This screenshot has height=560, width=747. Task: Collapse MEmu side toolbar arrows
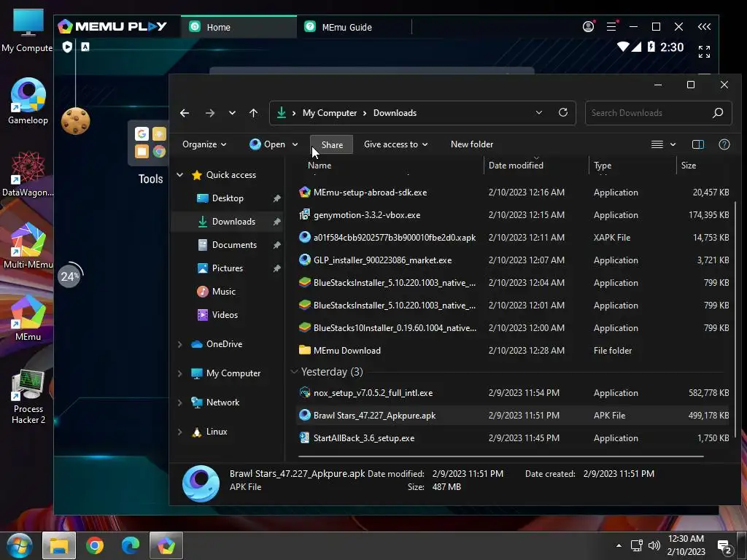(704, 27)
